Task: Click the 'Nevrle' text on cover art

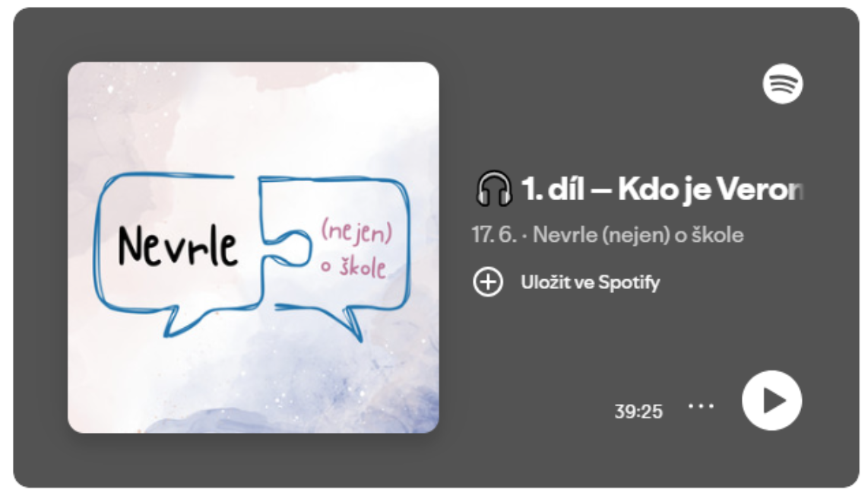Action: pos(178,245)
